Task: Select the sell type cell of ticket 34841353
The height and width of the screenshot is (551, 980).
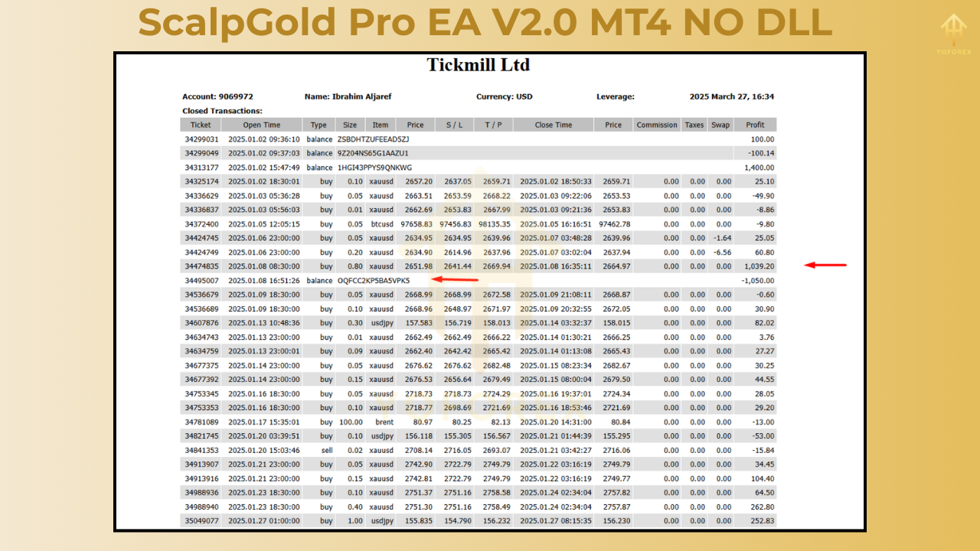Action: click(x=326, y=450)
